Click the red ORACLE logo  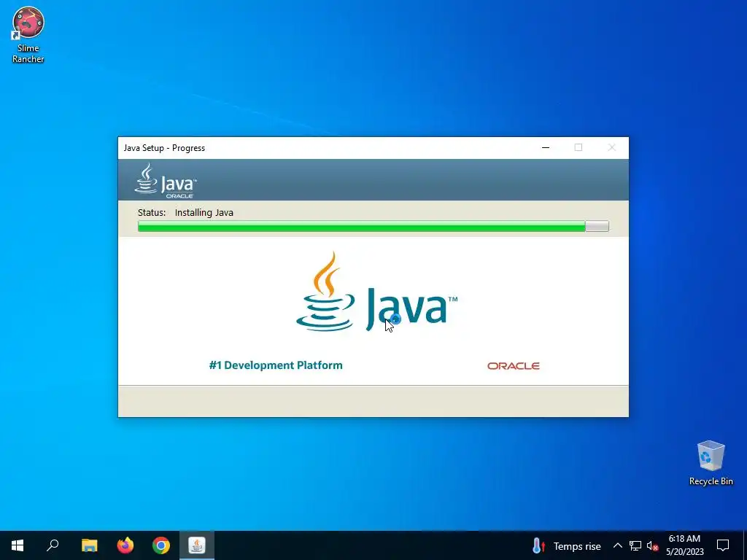tap(513, 366)
